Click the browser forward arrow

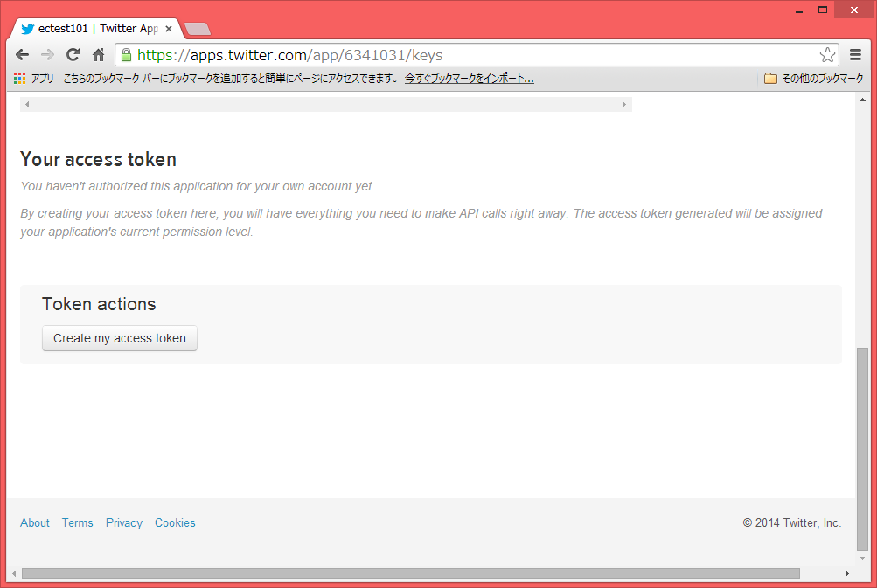(x=47, y=55)
